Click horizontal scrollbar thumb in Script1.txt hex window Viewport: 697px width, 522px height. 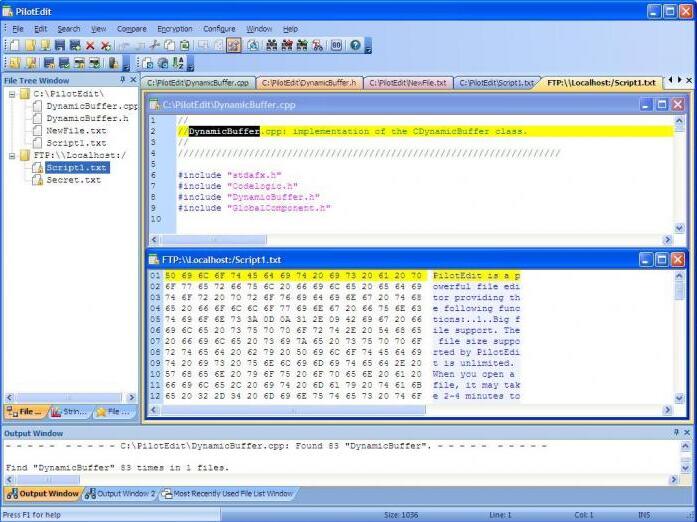292,410
